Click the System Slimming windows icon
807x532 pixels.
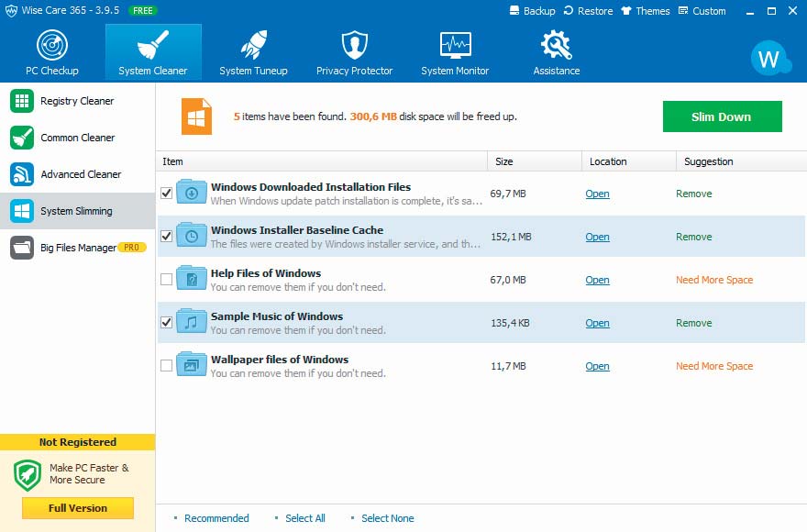tap(22, 211)
